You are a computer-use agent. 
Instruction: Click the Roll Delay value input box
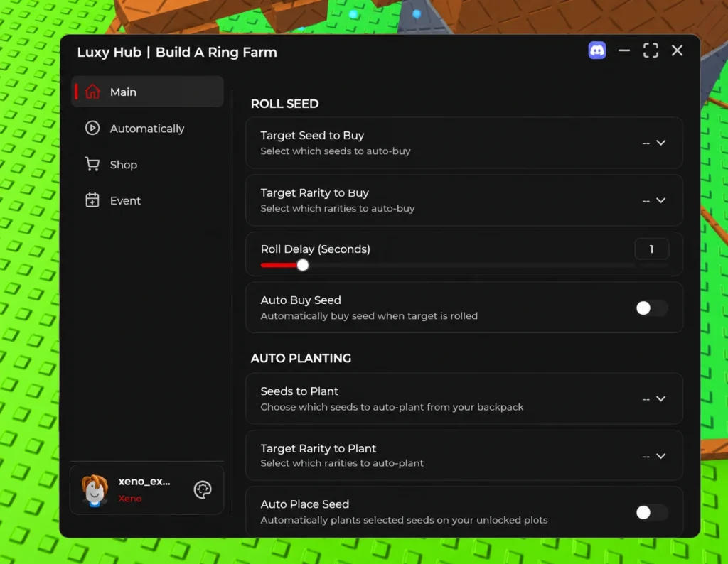tap(651, 249)
